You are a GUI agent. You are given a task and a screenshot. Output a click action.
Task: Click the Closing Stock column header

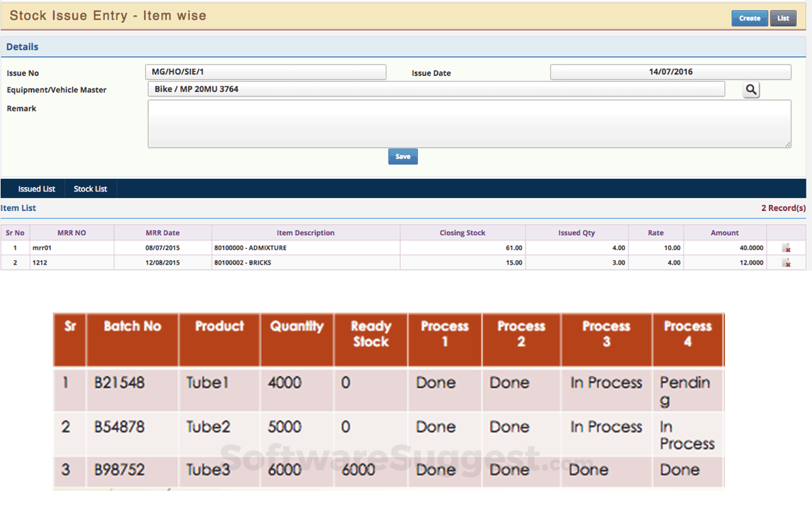(x=463, y=233)
